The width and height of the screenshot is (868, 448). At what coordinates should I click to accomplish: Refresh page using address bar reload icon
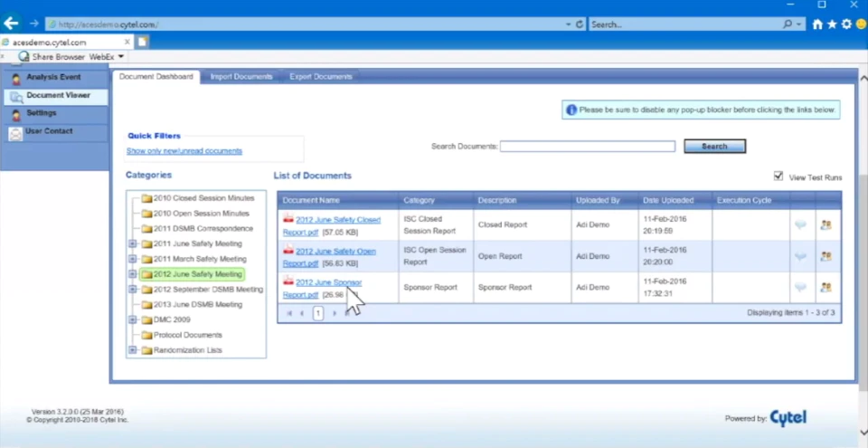point(580,24)
